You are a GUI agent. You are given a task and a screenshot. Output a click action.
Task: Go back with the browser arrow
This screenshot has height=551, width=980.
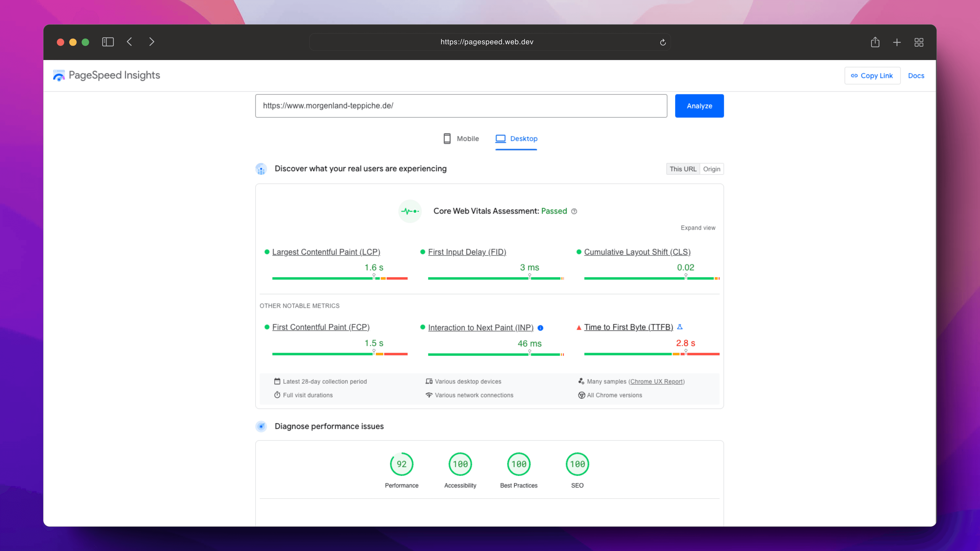tap(129, 42)
